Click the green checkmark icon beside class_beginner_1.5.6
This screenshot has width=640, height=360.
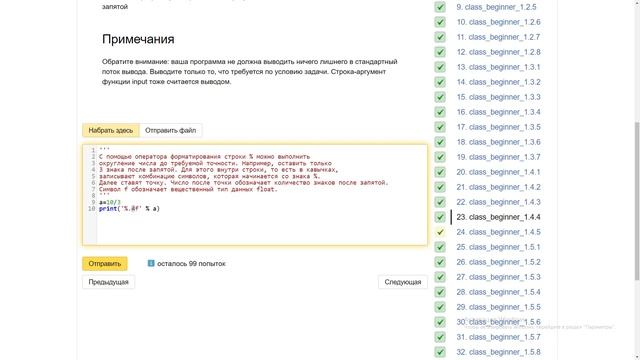(x=440, y=322)
